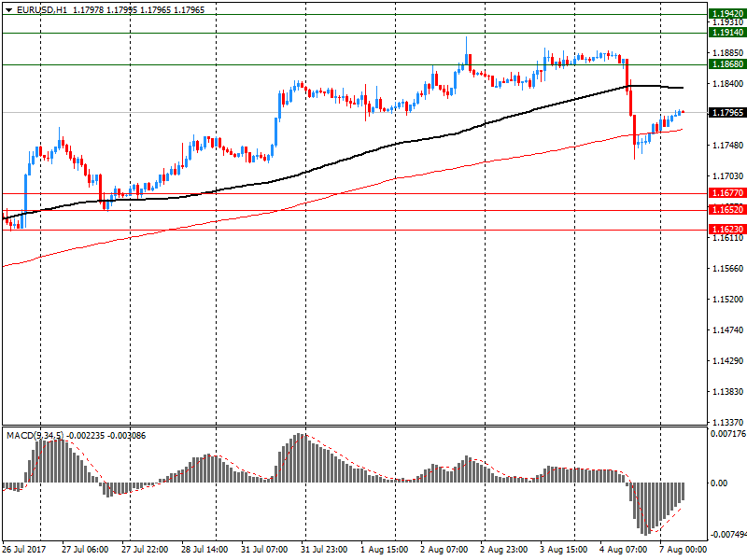Select the 3 Aug 15:00 time axis label

point(564,550)
